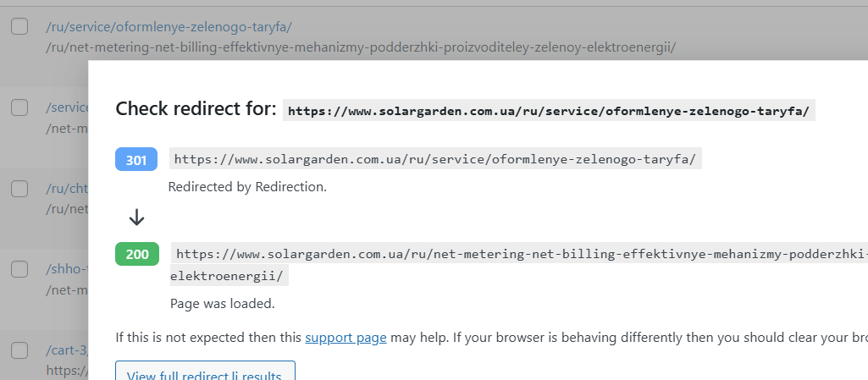The image size is (868, 380).
Task: Follow the support page link
Action: (x=346, y=337)
